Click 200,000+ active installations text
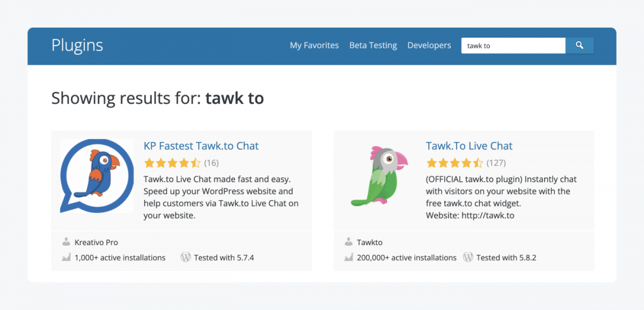The height and width of the screenshot is (310, 644). (407, 257)
